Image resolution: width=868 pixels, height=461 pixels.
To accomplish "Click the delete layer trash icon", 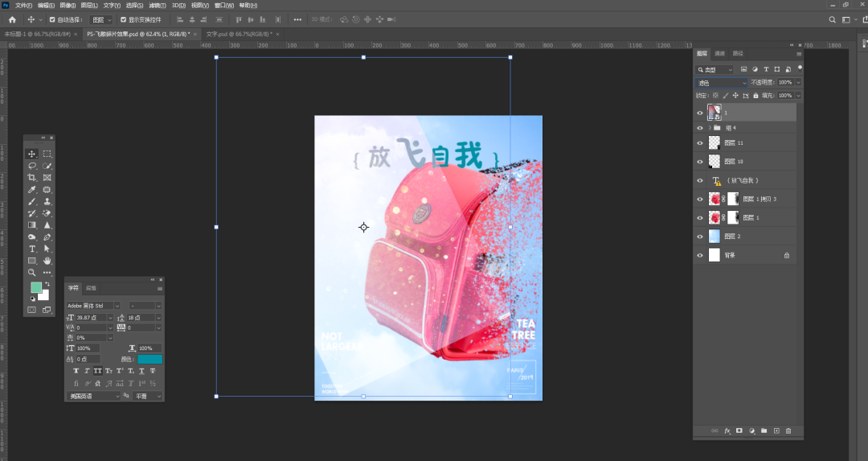I will (x=788, y=430).
